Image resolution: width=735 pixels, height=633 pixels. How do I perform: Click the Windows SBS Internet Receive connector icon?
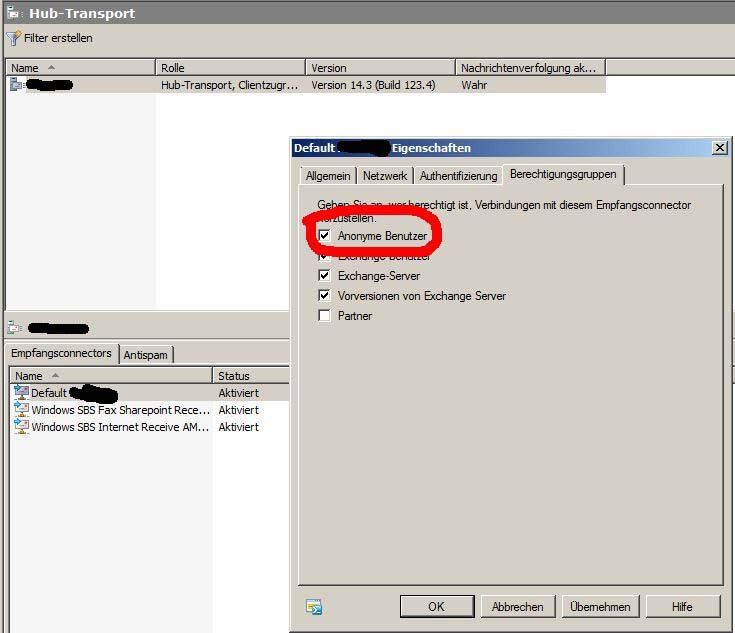[x=21, y=427]
